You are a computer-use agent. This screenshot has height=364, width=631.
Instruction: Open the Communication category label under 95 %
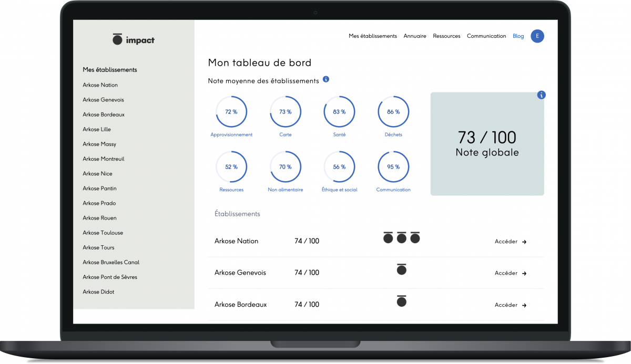[393, 190]
